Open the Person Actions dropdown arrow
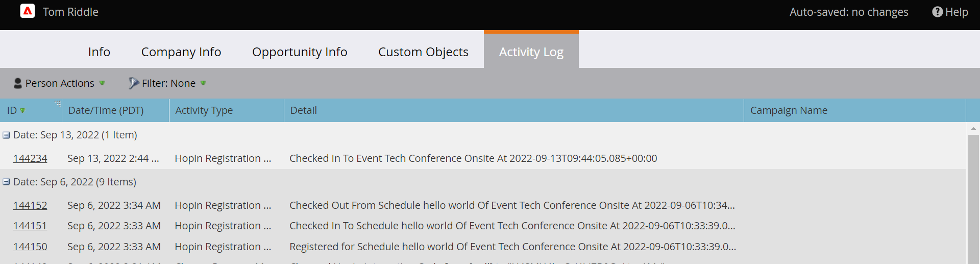Image resolution: width=980 pixels, height=264 pixels. (102, 83)
